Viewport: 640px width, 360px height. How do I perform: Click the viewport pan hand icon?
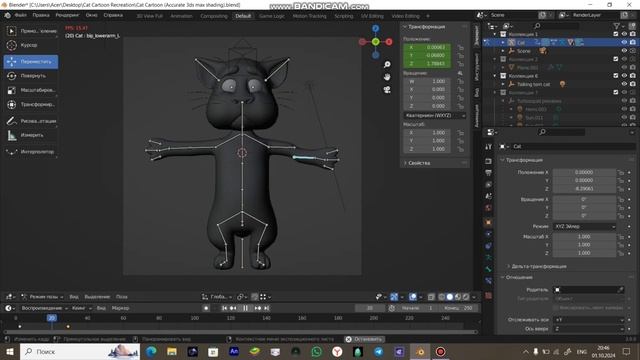pos(387,77)
